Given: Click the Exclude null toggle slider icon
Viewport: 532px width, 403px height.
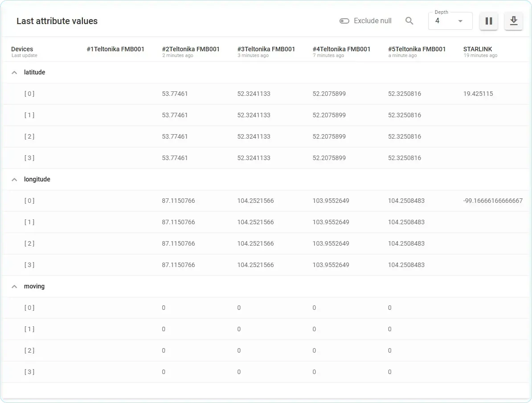Looking at the screenshot, I should 344,21.
